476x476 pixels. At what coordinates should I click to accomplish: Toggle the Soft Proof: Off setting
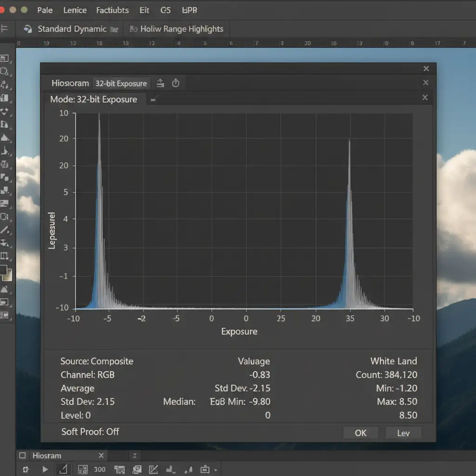(x=90, y=431)
